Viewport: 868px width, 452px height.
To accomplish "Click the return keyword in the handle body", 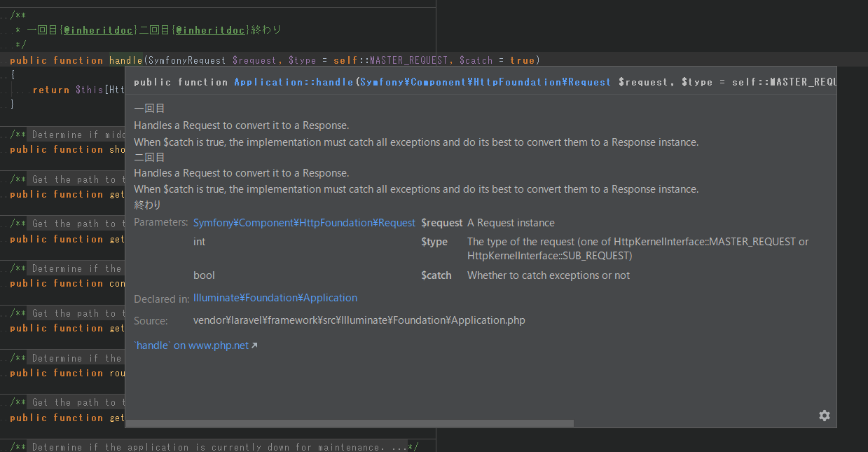I will click(50, 90).
